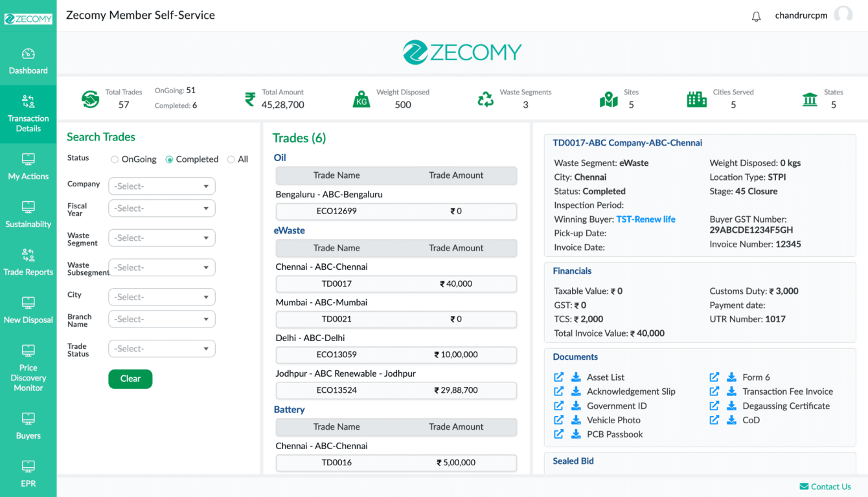
Task: Select the All status radio button
Action: [231, 159]
